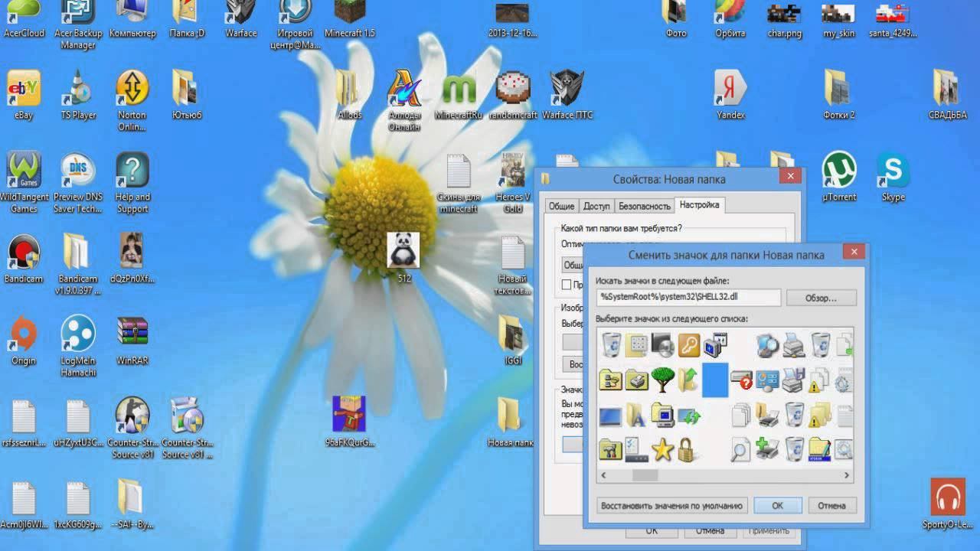Select the Ютьюб desktop folder
980x551 pixels.
click(x=187, y=94)
